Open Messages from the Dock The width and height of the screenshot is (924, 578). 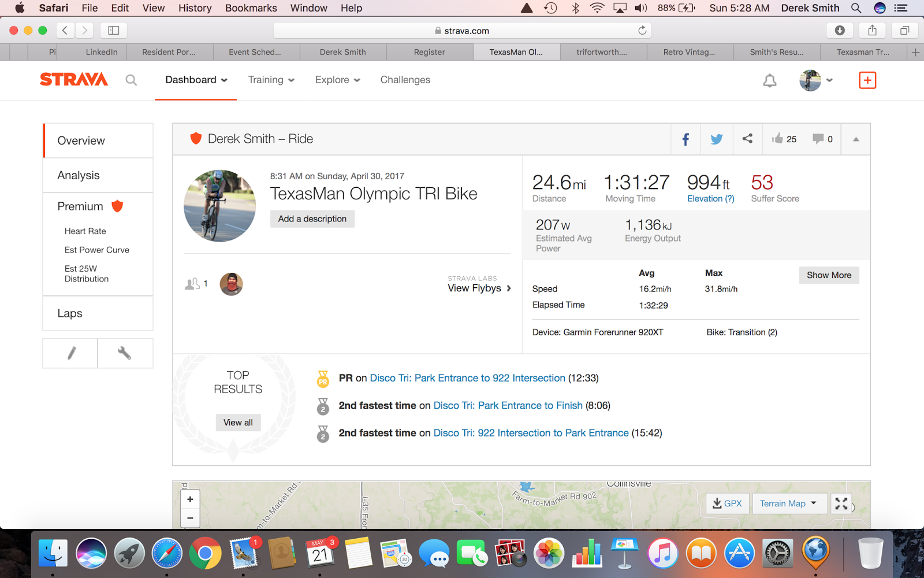pos(434,554)
